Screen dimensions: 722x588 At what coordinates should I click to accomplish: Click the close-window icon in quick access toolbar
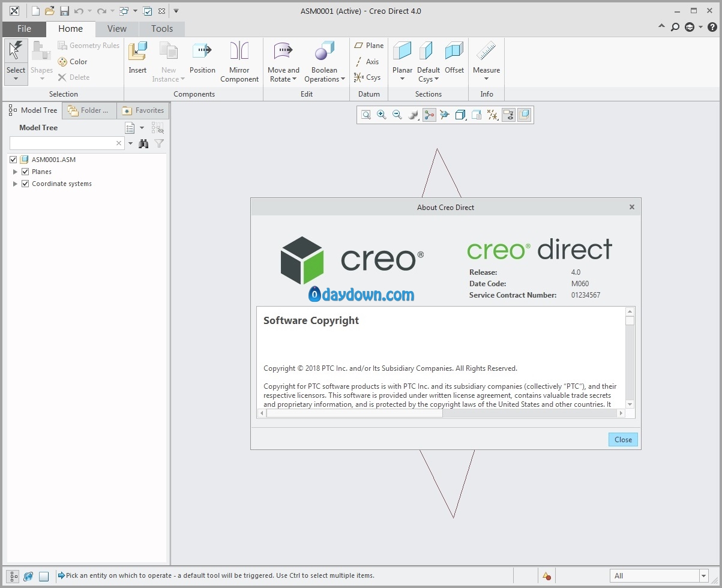(161, 11)
